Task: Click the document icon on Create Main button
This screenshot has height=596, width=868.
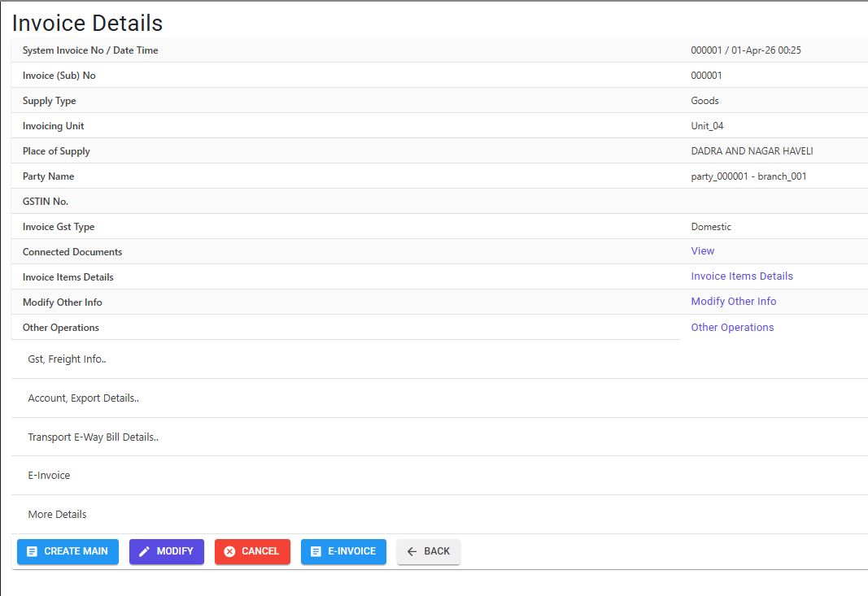Action: (32, 552)
